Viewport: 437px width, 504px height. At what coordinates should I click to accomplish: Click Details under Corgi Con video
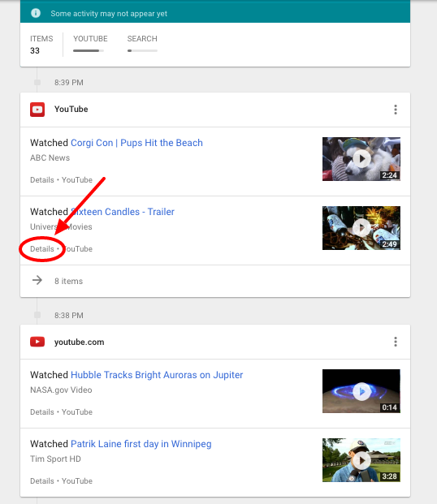coord(42,180)
